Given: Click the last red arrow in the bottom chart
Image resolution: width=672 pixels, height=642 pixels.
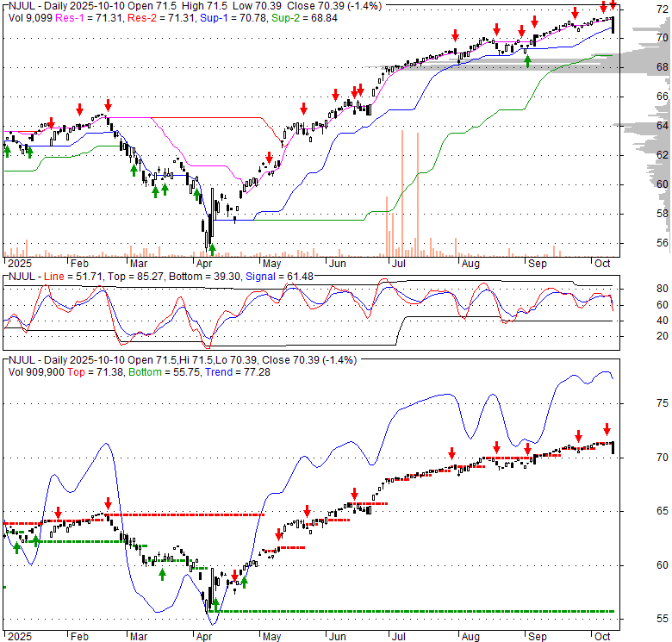Looking at the screenshot, I should pos(607,429).
